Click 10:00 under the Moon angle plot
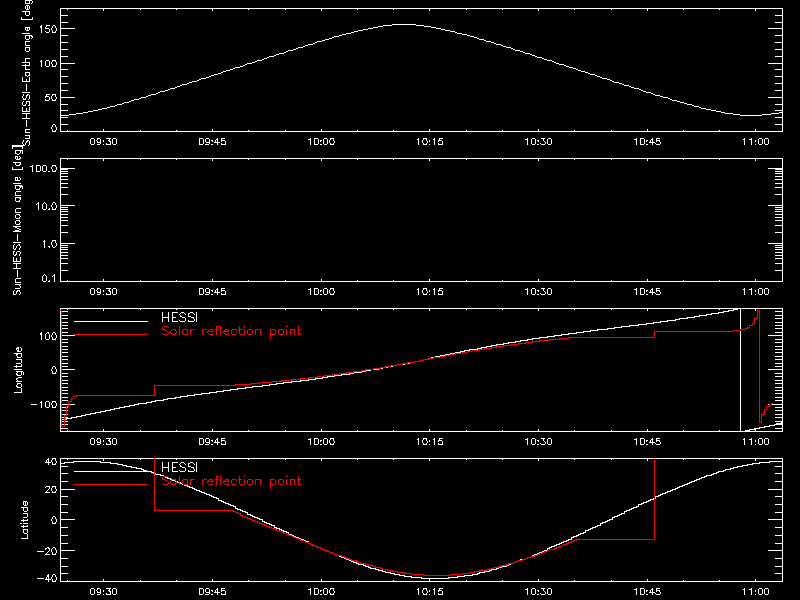Image resolution: width=800 pixels, height=600 pixels. pos(321,292)
